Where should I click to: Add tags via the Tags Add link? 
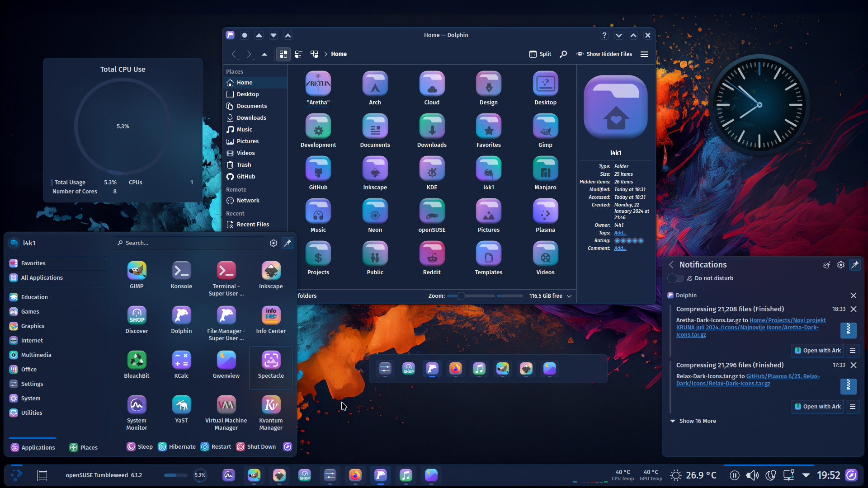620,233
